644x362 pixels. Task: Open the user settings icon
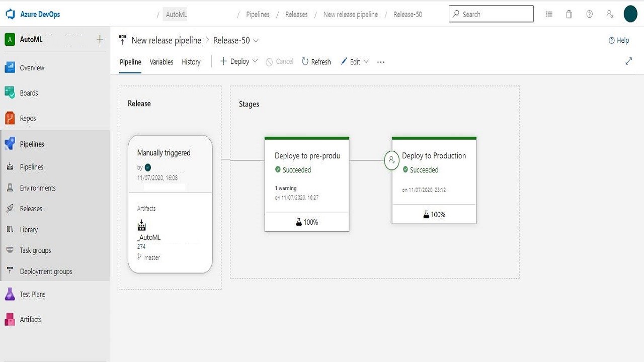(x=610, y=14)
